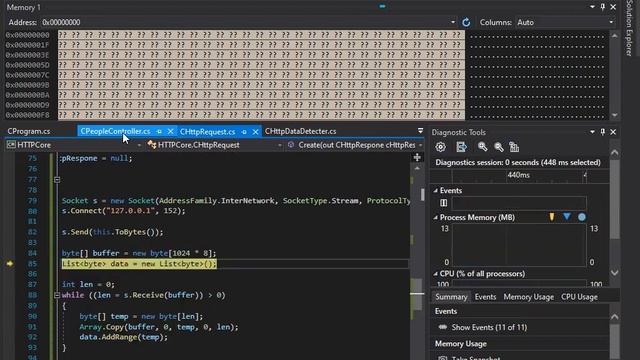Pin the Diagnostic Tools panel

(603, 132)
